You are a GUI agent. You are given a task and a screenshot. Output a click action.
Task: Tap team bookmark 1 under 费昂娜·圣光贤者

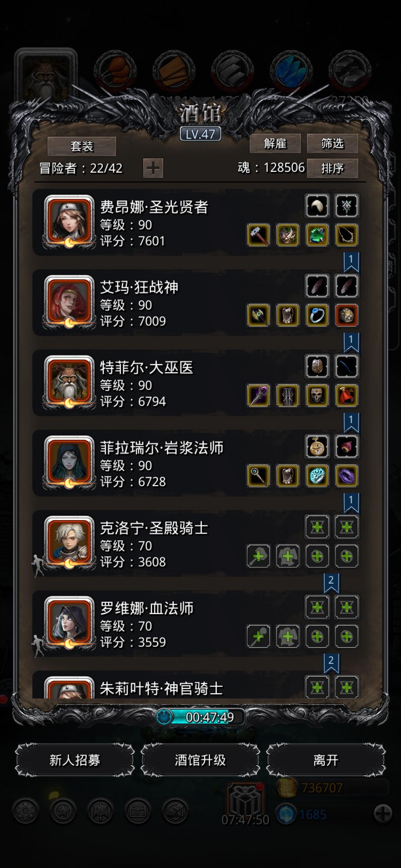[351, 262]
